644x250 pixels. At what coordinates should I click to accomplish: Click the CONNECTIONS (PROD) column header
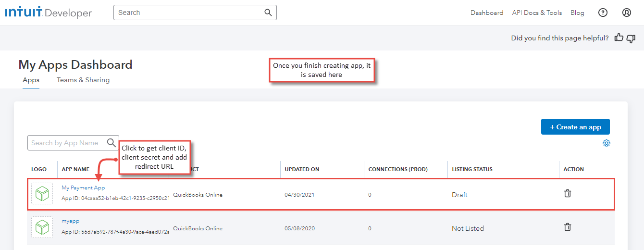(398, 169)
